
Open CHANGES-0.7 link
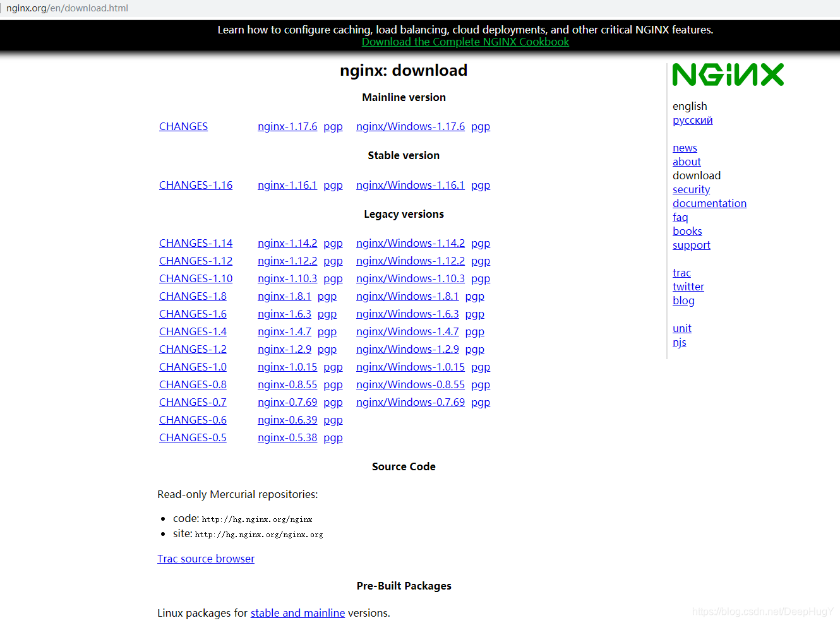193,402
